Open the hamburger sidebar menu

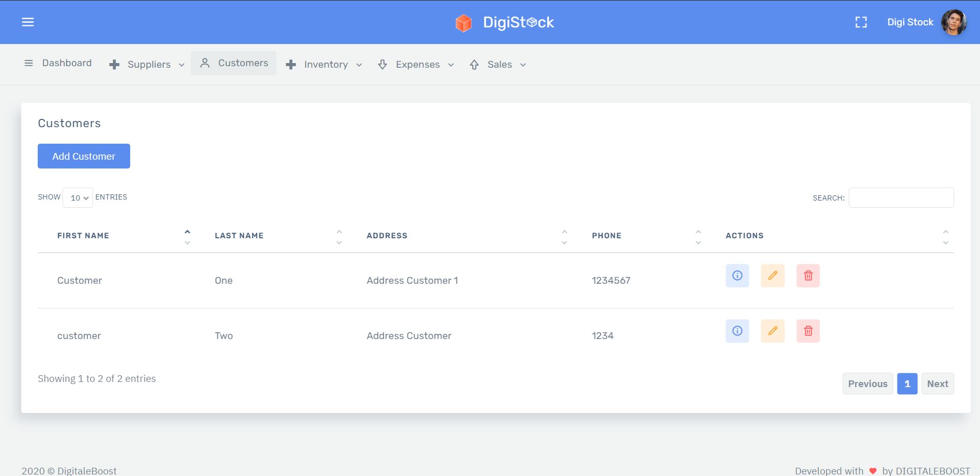[28, 22]
